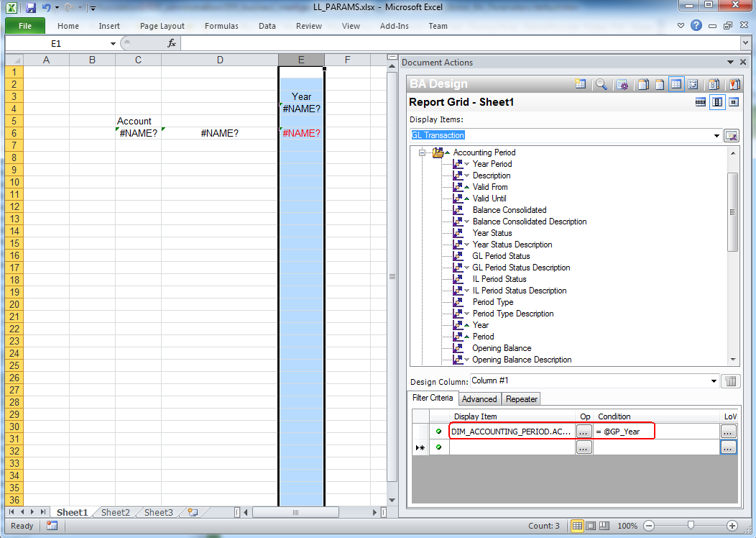Select the row layout icon beside Report Grid title

click(701, 102)
